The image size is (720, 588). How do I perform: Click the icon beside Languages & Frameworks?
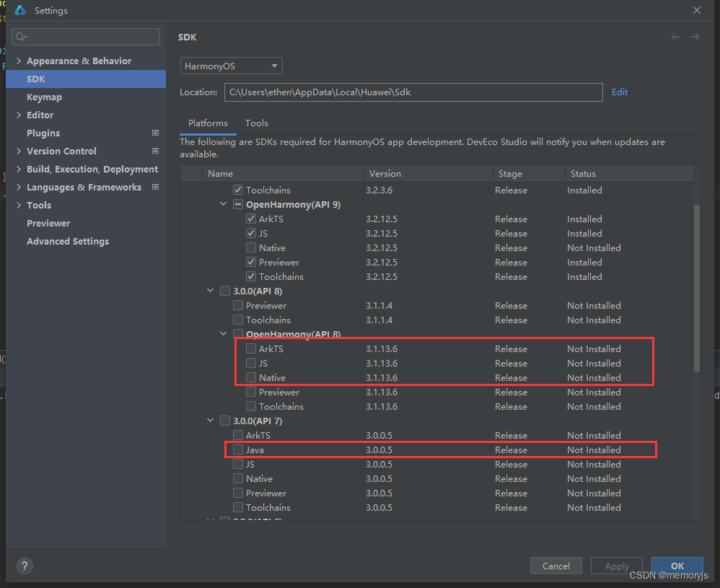(155, 187)
